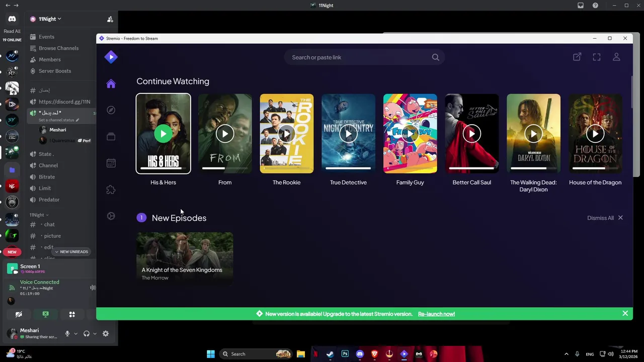Click the open-external-link icon in Stremio header
The image size is (644, 362).
[577, 57]
